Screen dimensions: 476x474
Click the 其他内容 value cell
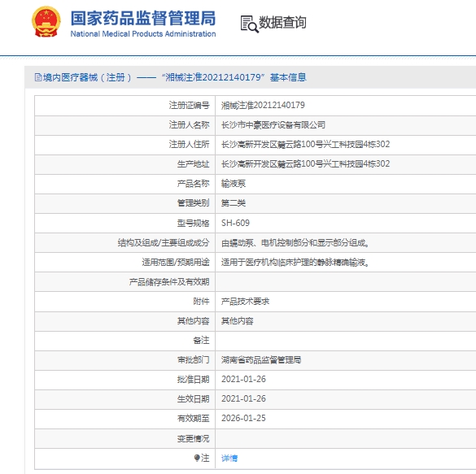[x=237, y=321]
